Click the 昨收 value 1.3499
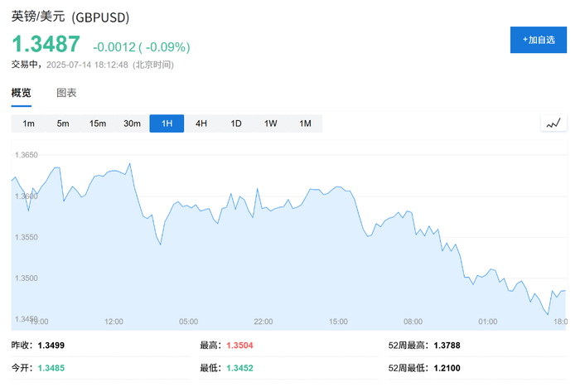The height and width of the screenshot is (392, 580). 53,344
